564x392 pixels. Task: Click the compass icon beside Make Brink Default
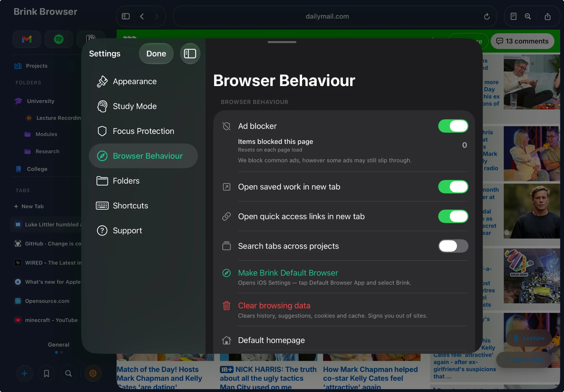click(x=226, y=273)
